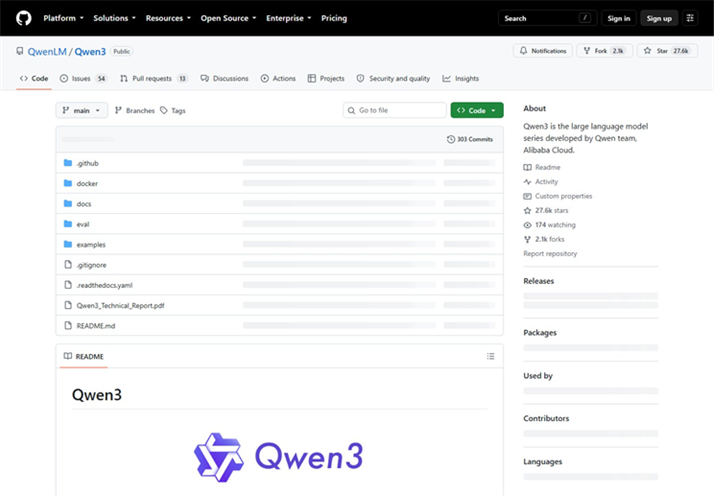The width and height of the screenshot is (714, 496).
Task: Open Qwen3_Technical_Report.pdf file
Action: tap(120, 306)
